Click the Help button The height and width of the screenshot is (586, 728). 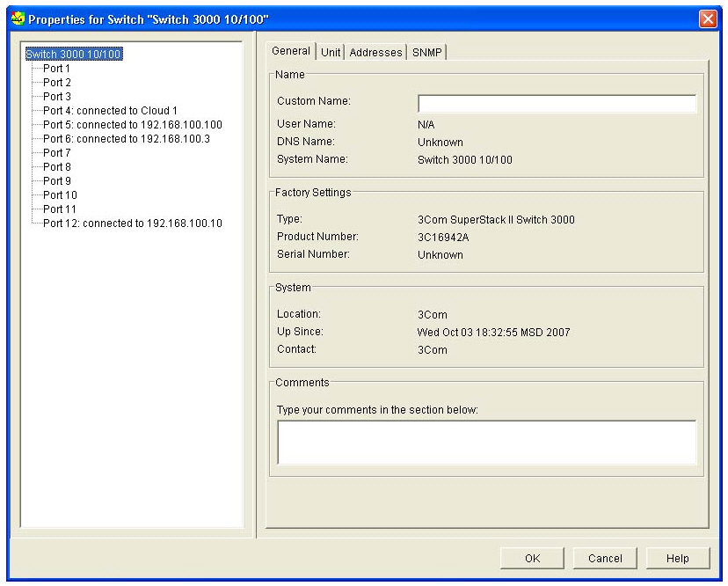[678, 558]
